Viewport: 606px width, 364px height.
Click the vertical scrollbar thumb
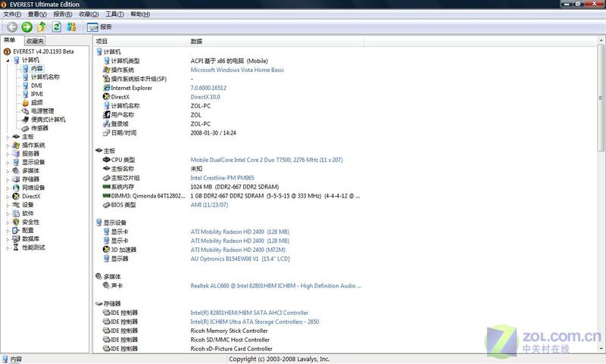(x=601, y=98)
